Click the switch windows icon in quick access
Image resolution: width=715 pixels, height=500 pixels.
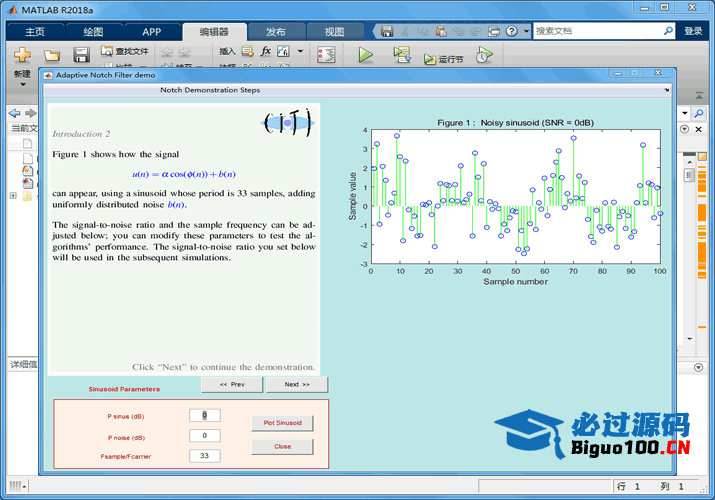(494, 31)
